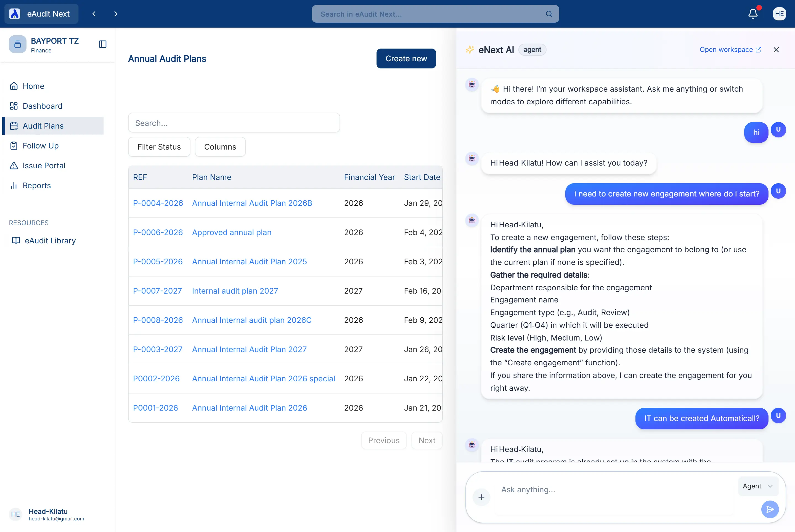
Task: Click the eAudit Next logo icon
Action: [x=15, y=14]
